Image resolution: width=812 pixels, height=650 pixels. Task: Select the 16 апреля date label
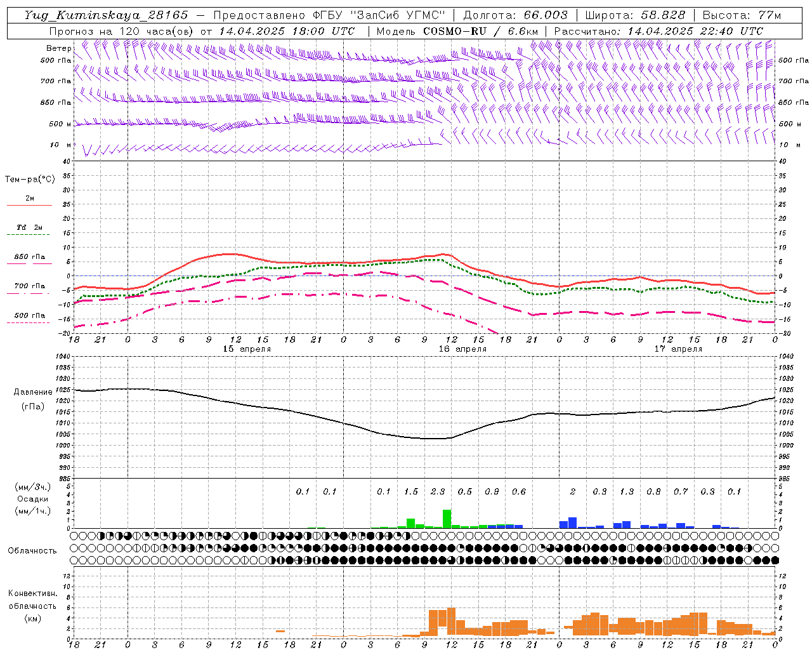click(x=462, y=349)
